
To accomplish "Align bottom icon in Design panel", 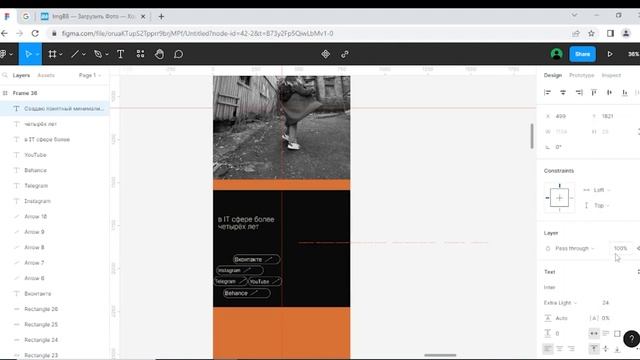I will [624, 93].
